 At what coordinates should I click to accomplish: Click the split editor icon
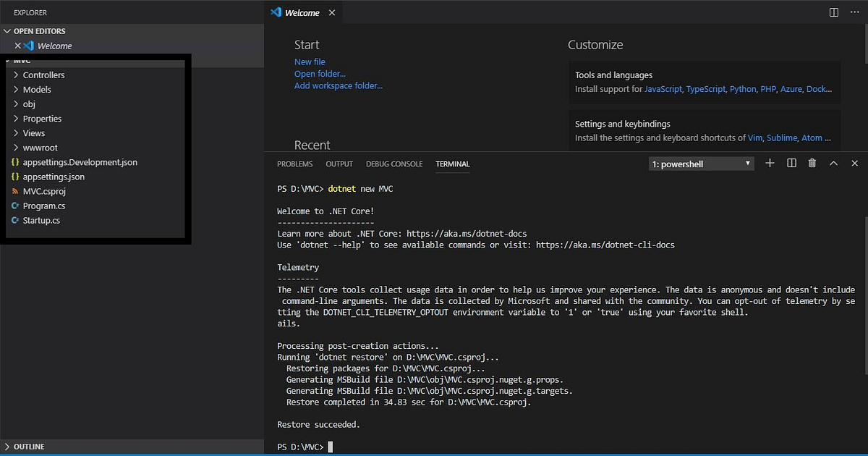coord(834,12)
